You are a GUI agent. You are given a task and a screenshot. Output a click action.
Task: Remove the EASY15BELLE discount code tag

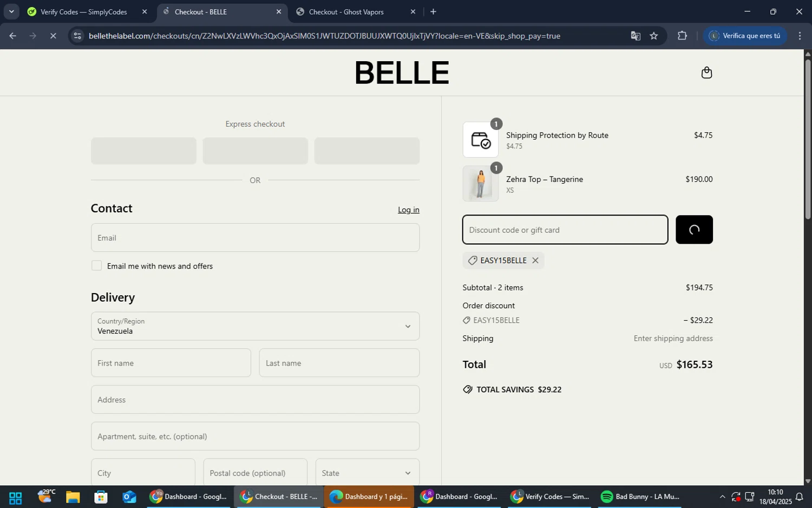[x=535, y=260]
